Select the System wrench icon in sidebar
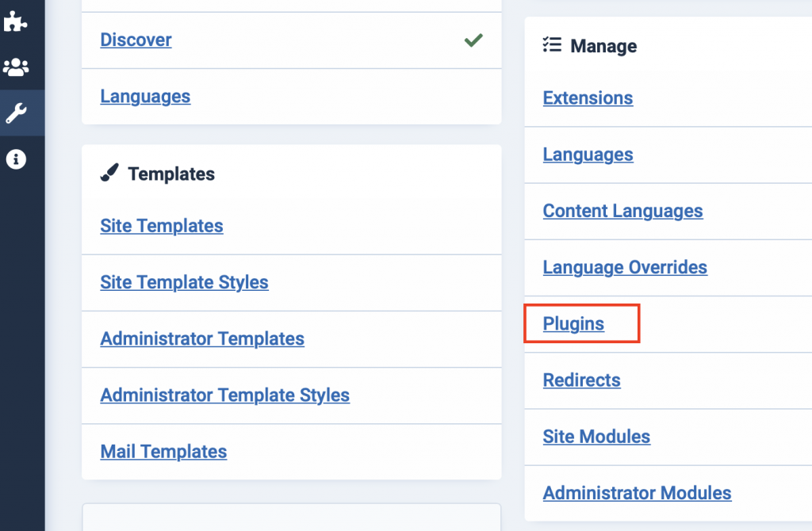This screenshot has height=531, width=812. click(x=16, y=113)
